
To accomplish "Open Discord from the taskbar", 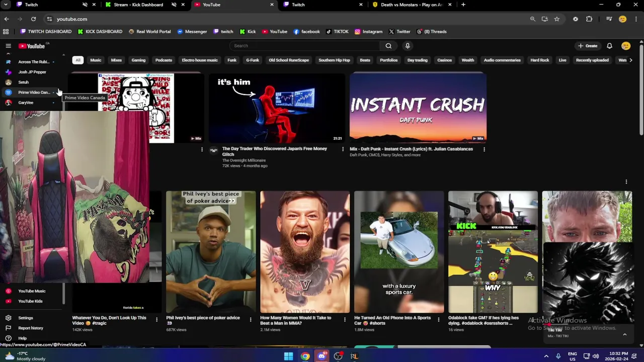I will pyautogui.click(x=321, y=356).
